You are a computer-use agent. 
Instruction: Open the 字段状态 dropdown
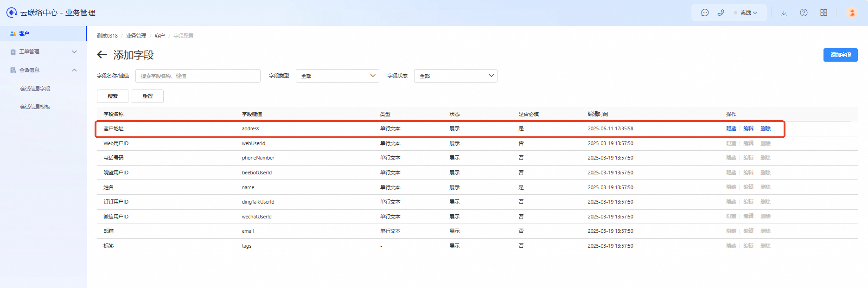click(x=456, y=76)
